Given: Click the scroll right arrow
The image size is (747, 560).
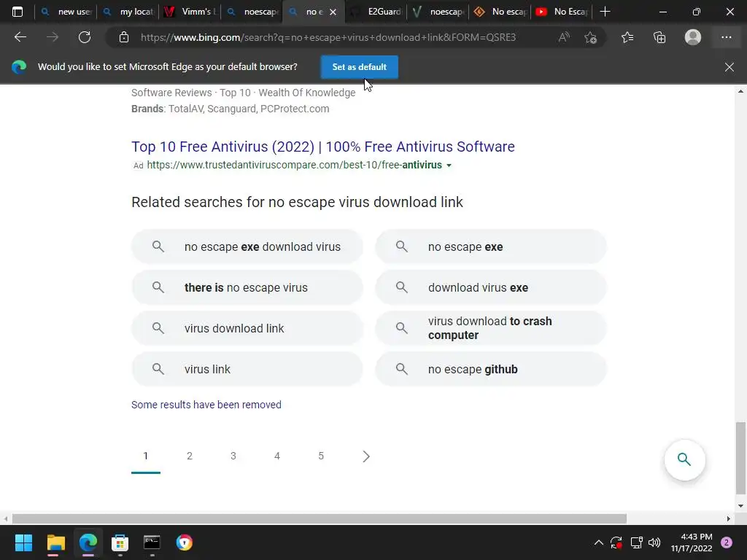Looking at the screenshot, I should (x=729, y=518).
